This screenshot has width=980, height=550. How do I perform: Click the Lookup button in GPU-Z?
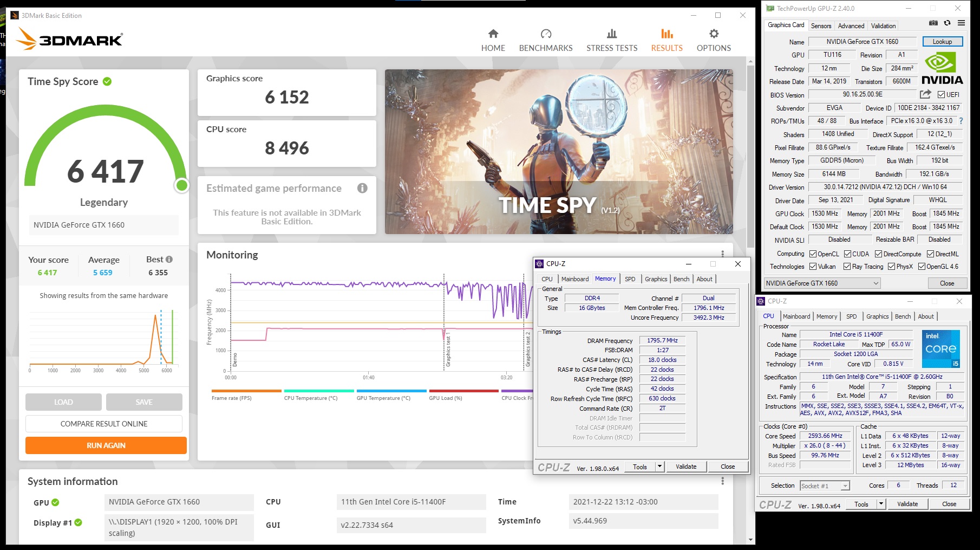[942, 42]
